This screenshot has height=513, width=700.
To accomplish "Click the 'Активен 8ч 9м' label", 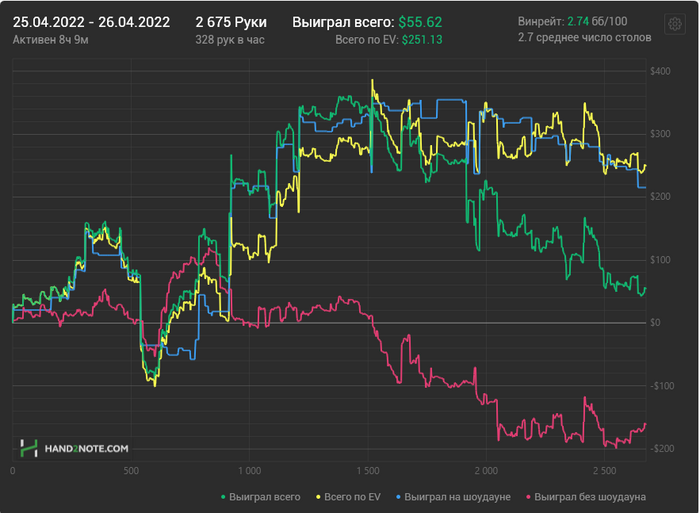I will click(50, 40).
